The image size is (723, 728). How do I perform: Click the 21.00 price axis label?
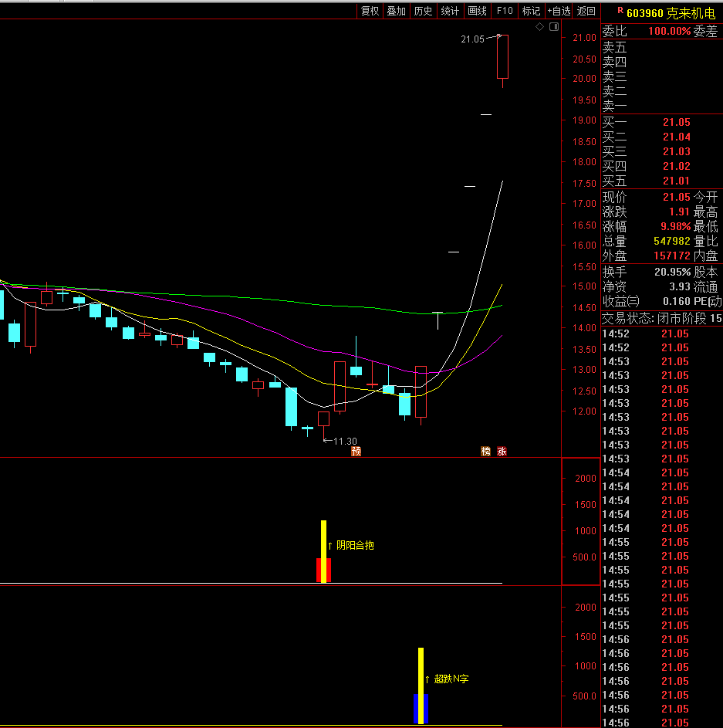(x=584, y=38)
